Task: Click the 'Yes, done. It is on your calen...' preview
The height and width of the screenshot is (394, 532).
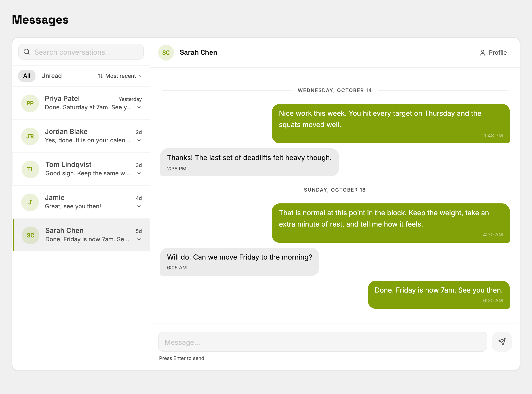Action: tap(88, 140)
